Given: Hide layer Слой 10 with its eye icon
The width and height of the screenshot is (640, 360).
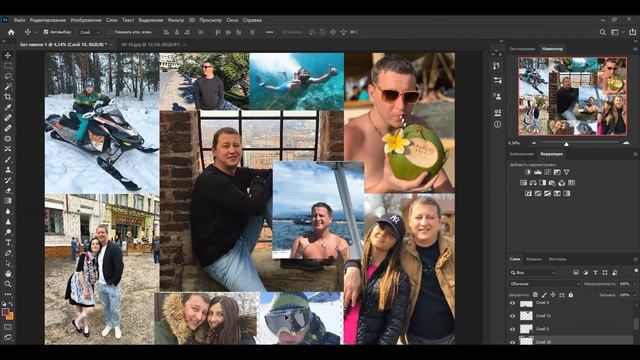Looking at the screenshot, I should 513,342.
